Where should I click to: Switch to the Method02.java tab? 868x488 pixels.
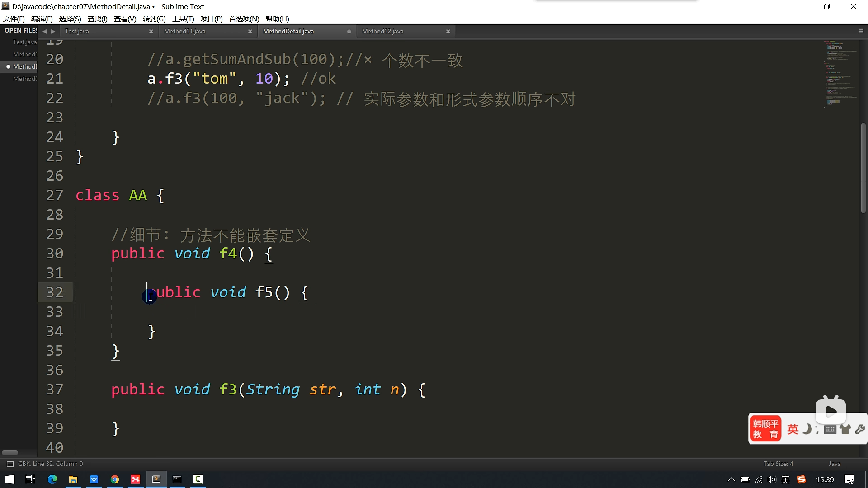tap(382, 31)
